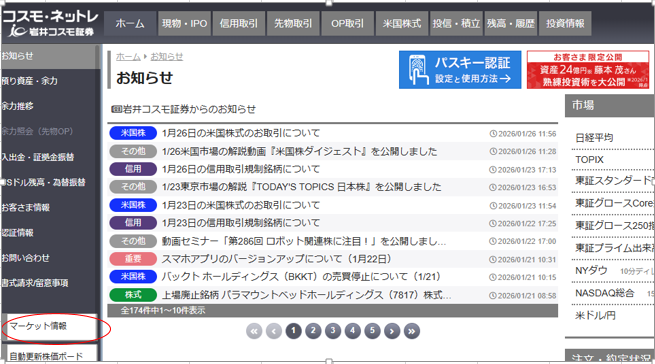The width and height of the screenshot is (655, 364).
Task: Click the 米国株 tag on the 1月26日 notice
Action: tap(133, 133)
